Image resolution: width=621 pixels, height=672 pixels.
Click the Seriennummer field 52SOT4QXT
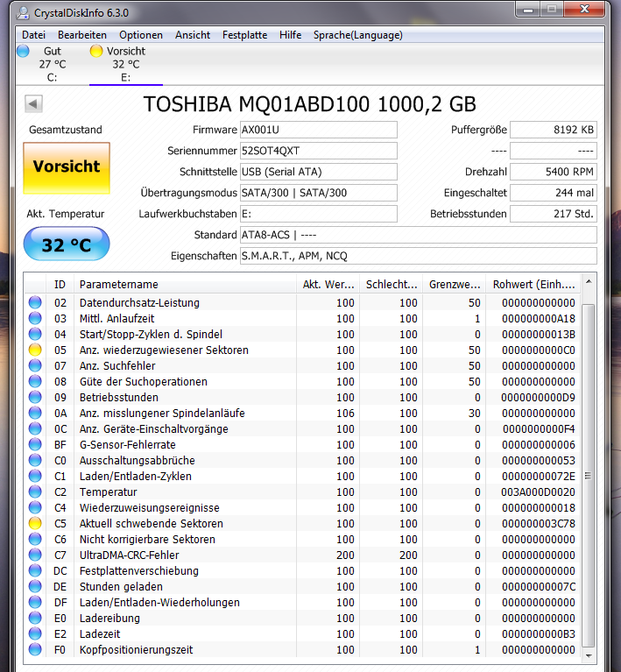(x=319, y=151)
